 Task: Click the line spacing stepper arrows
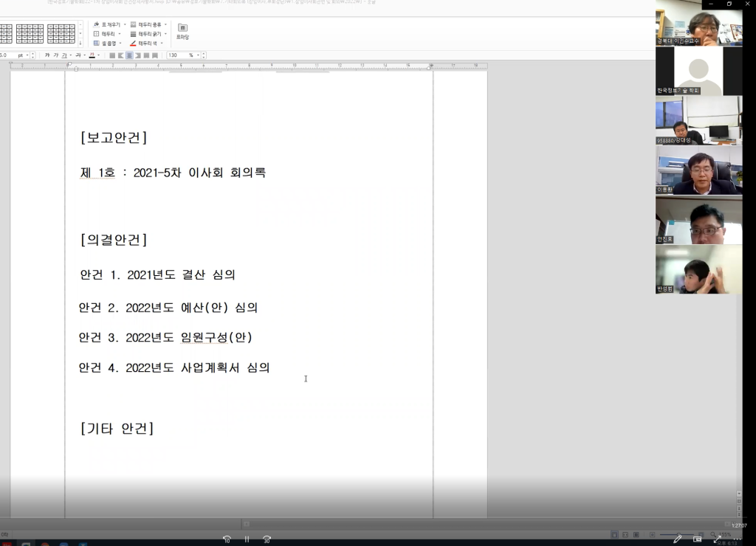(x=204, y=55)
